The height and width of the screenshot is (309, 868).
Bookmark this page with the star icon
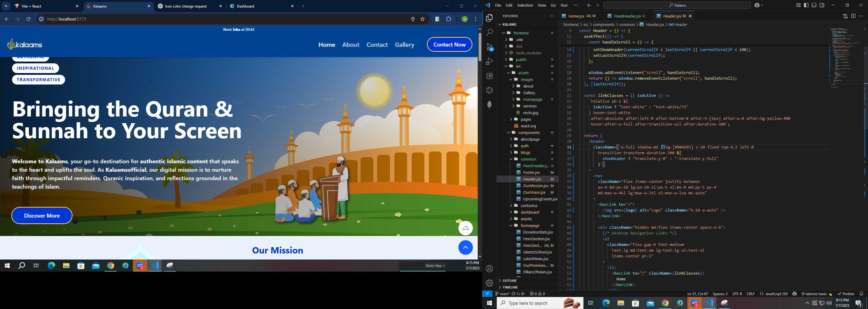[423, 19]
